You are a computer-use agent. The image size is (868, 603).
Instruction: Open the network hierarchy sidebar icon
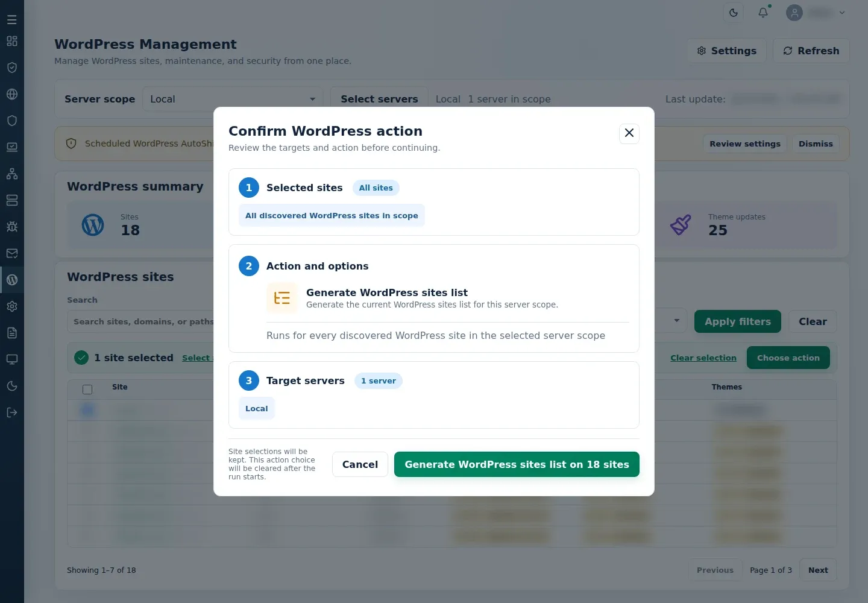pos(12,174)
